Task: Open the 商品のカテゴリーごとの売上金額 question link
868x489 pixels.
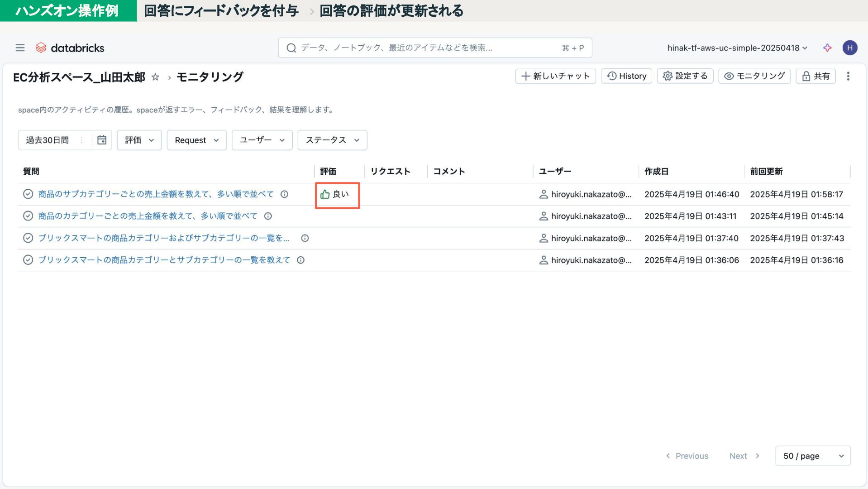Action: pyautogui.click(x=148, y=216)
